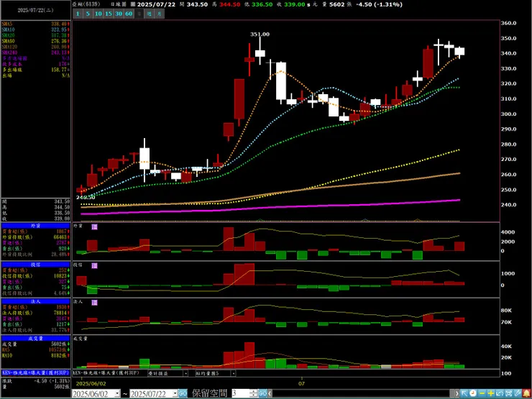The width and height of the screenshot is (532, 399).
Task: Click GO button beside the date range
Action: pyautogui.click(x=183, y=393)
